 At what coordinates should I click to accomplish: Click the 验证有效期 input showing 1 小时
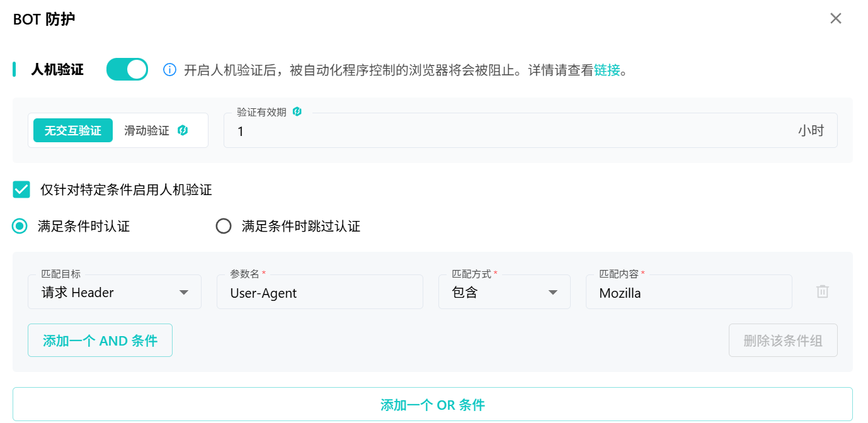[441, 132]
